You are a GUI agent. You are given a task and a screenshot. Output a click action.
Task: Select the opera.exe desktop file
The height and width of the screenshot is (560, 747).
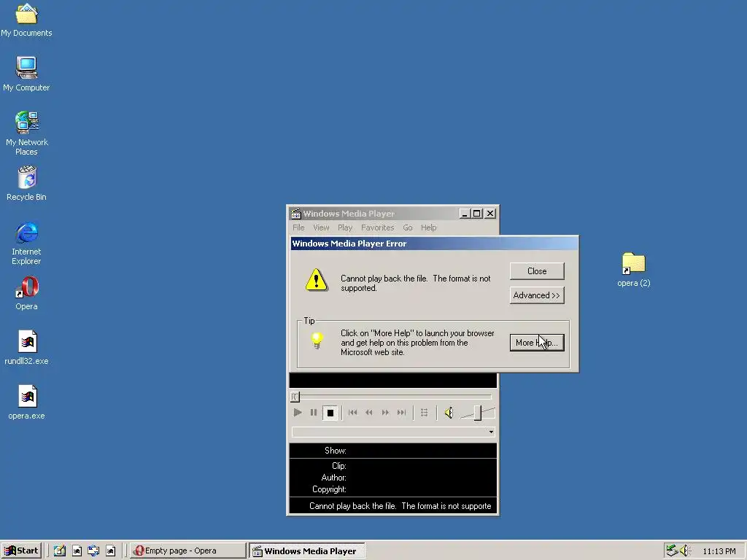click(x=27, y=402)
